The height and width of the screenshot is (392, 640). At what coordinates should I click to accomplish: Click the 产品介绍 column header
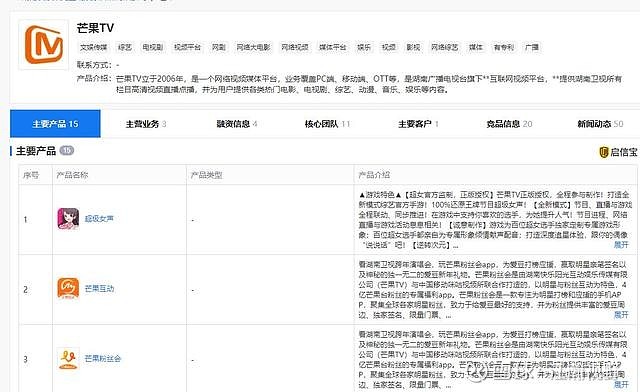click(x=374, y=175)
